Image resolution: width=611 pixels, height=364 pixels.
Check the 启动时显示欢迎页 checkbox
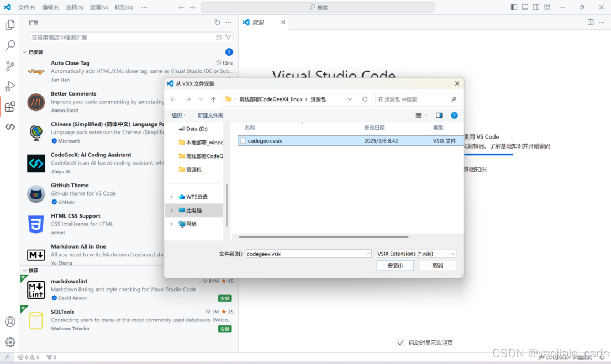(401, 342)
